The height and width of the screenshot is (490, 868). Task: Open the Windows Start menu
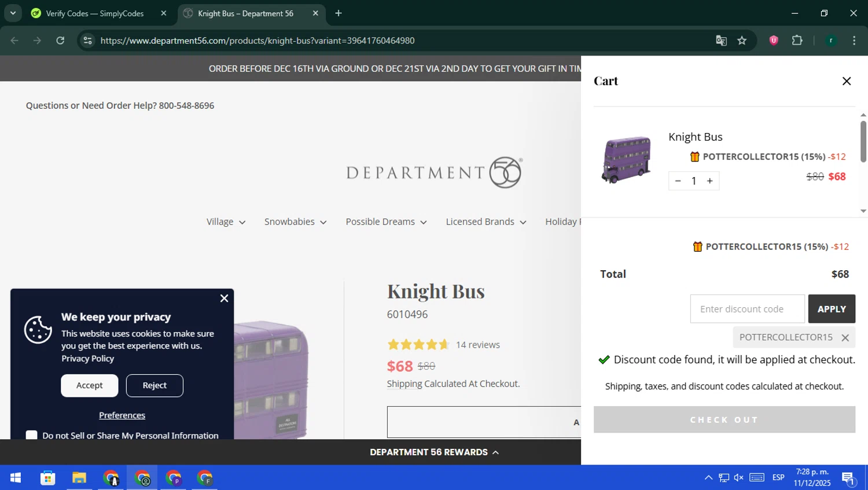pyautogui.click(x=16, y=478)
